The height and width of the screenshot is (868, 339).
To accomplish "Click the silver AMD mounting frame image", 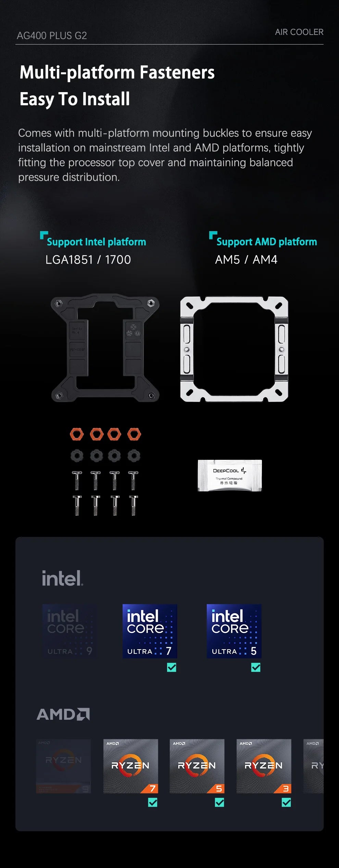I will pyautogui.click(x=234, y=349).
